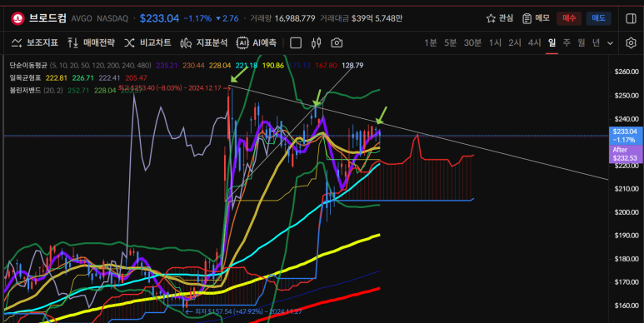
Task: Open 매매전략 trading strategy tool
Action: tap(91, 42)
